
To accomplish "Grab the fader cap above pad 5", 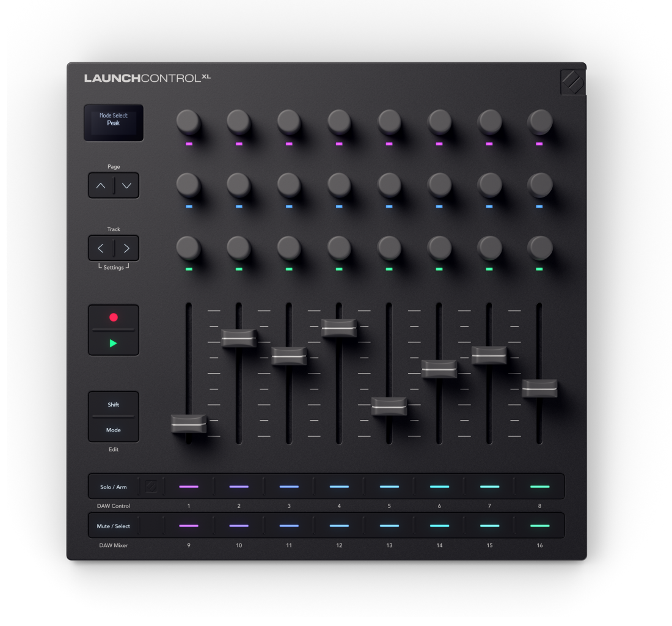I will 389,407.
